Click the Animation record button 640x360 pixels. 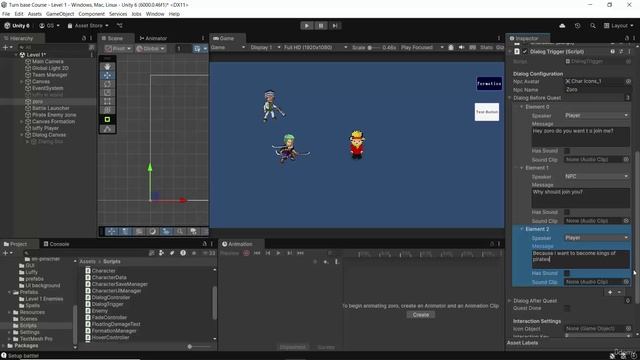pyautogui.click(x=246, y=253)
